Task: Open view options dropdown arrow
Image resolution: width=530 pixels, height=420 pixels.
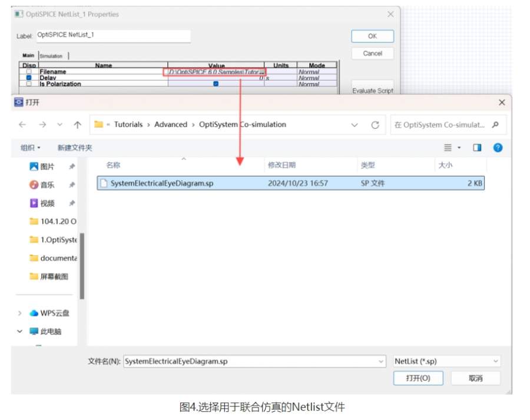Action: (459, 148)
